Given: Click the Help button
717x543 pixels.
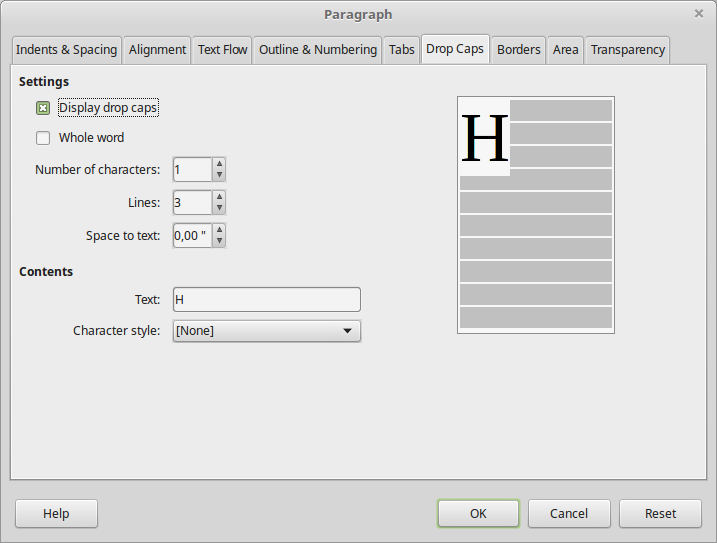Looking at the screenshot, I should [56, 514].
